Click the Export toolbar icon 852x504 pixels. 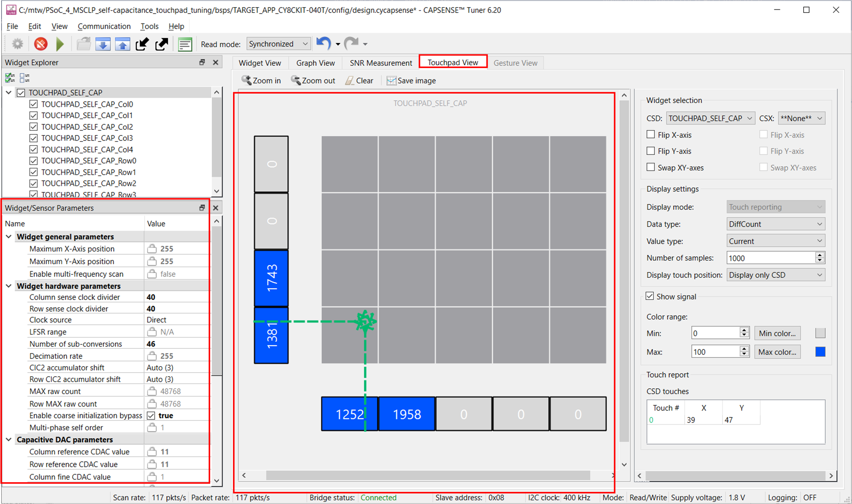(x=161, y=44)
